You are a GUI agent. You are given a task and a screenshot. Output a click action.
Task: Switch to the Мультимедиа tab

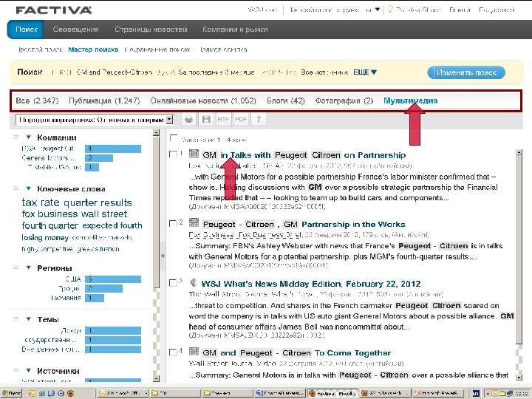(411, 100)
